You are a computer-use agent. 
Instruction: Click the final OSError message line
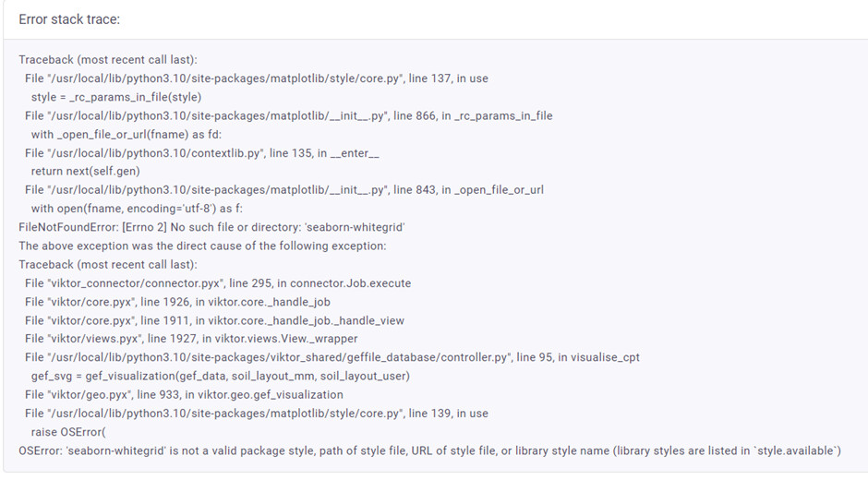[x=429, y=450]
